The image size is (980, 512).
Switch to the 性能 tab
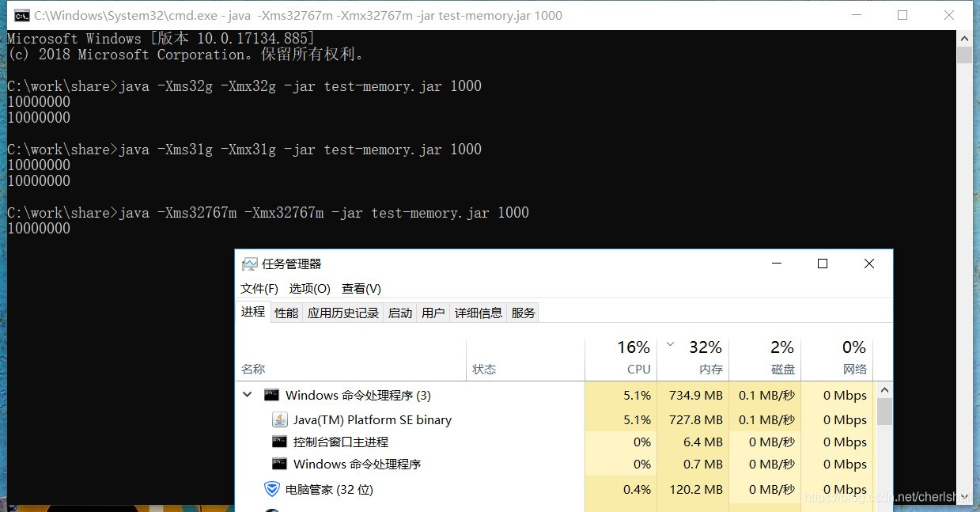[x=286, y=313]
